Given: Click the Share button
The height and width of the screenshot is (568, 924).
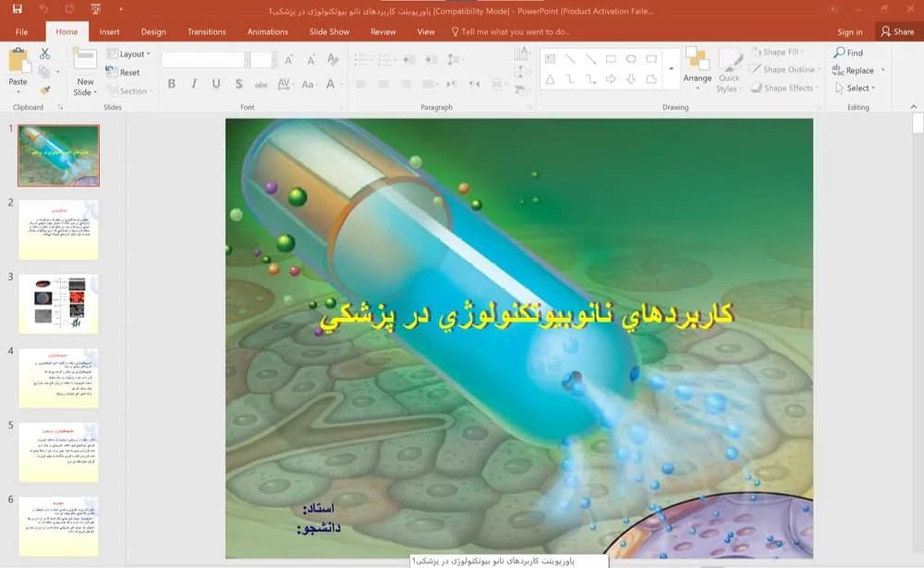Looking at the screenshot, I should tap(897, 31).
